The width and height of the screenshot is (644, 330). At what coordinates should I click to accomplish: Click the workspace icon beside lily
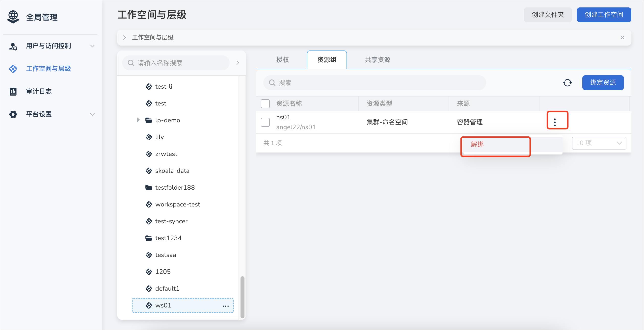click(x=149, y=137)
